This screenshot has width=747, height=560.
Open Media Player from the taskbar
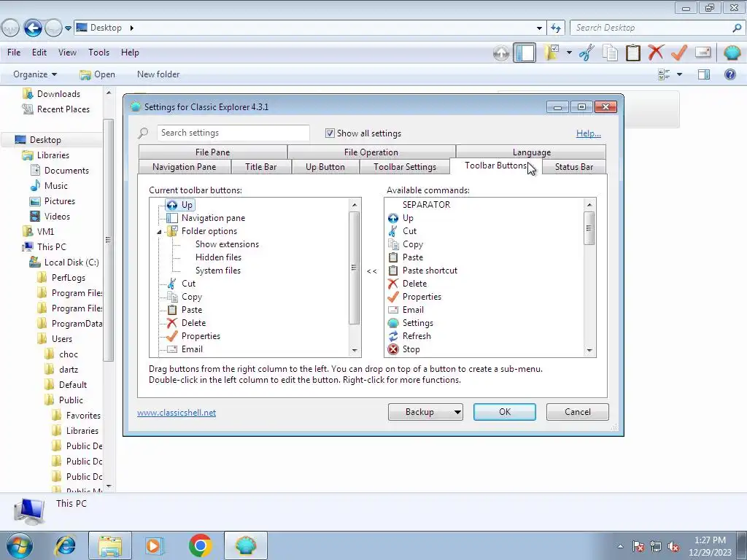point(154,545)
